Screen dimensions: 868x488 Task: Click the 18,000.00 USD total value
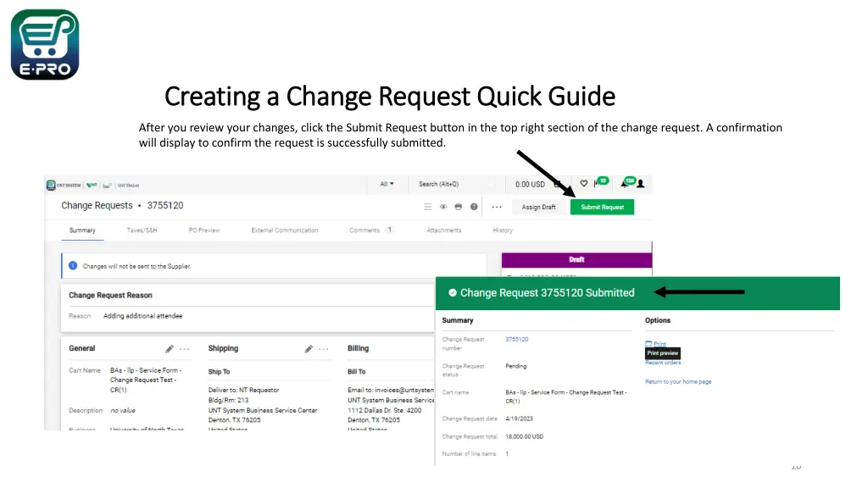click(524, 436)
